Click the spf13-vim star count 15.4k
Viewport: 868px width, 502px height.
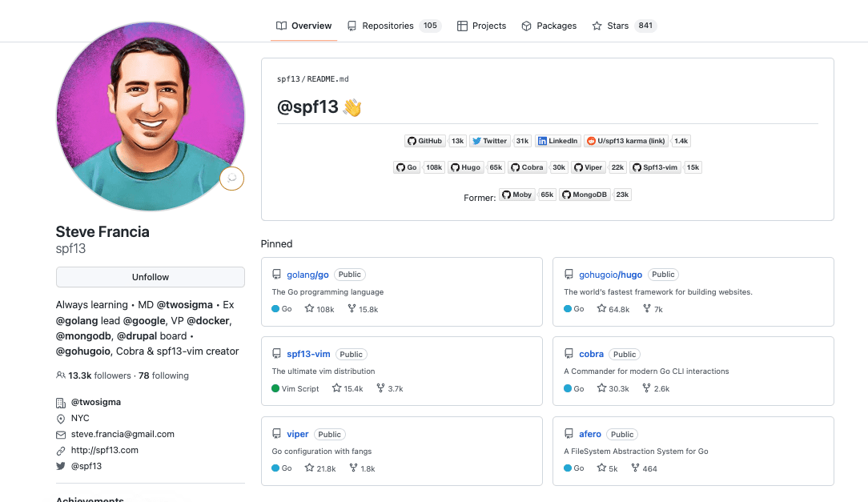(347, 388)
